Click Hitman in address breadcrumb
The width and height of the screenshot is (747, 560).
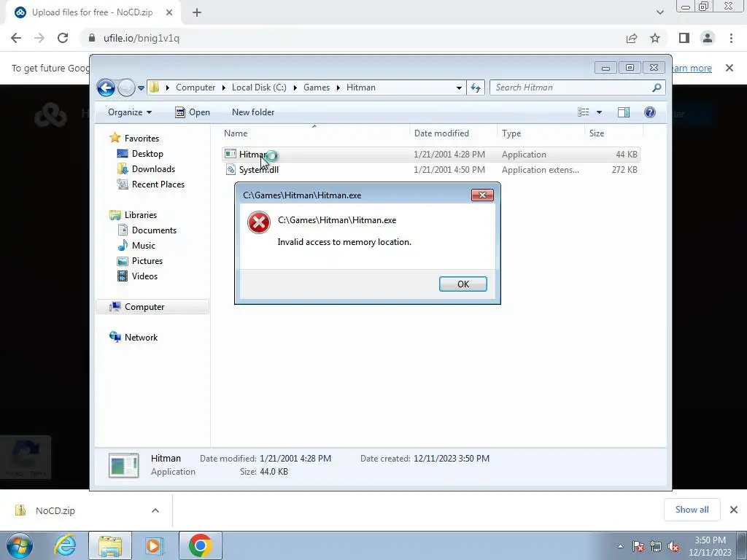(360, 87)
